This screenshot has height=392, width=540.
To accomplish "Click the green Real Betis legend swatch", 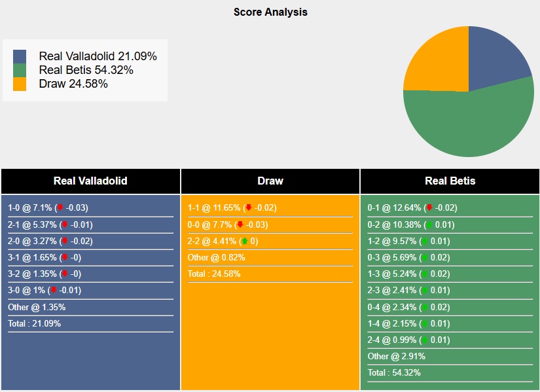I will (20, 71).
